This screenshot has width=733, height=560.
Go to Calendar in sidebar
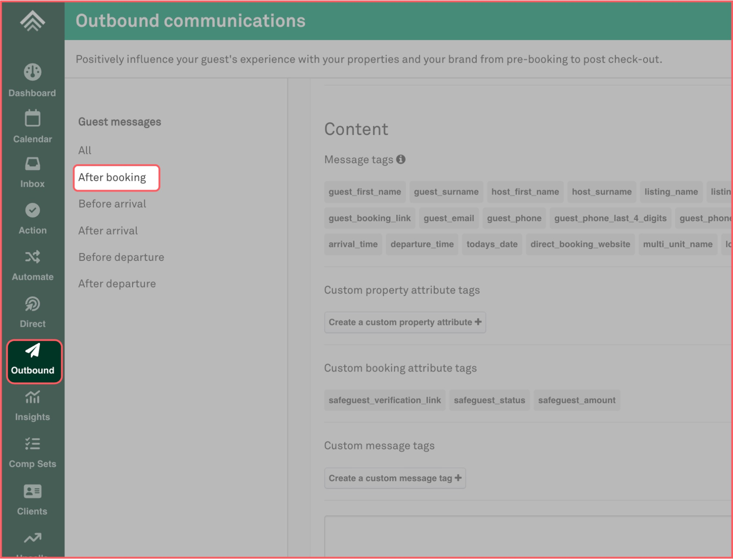tap(32, 126)
